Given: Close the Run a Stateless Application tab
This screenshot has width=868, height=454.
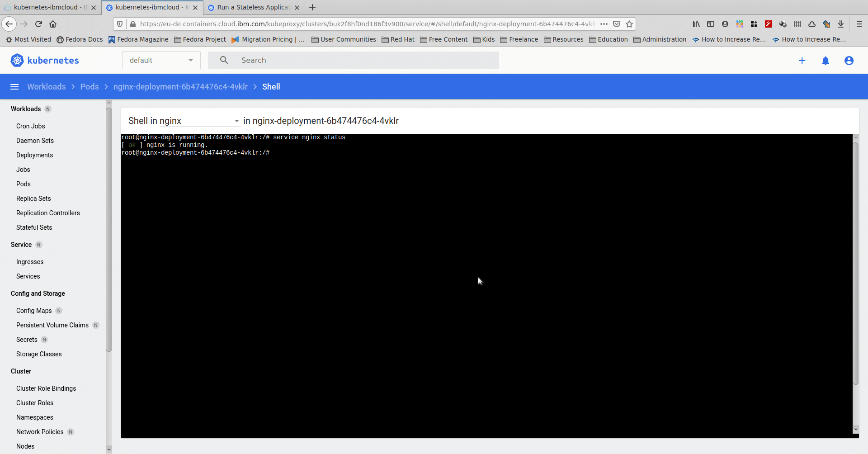Looking at the screenshot, I should point(297,8).
